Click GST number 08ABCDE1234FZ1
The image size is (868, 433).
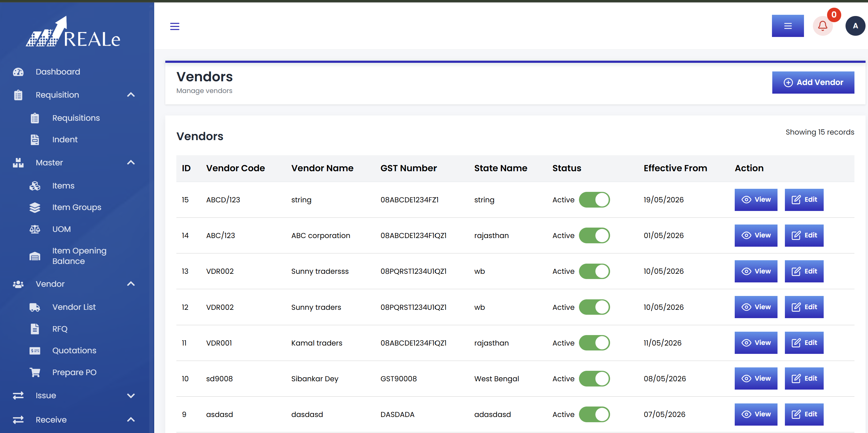tap(409, 200)
